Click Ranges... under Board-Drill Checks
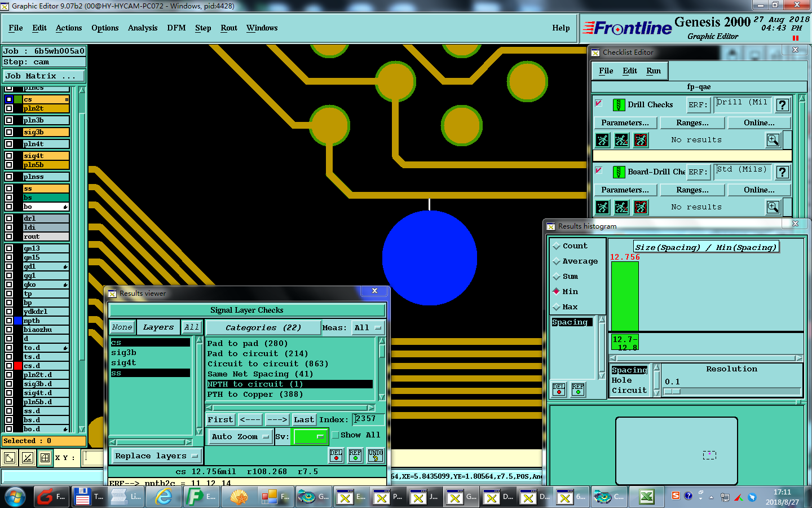 coord(692,190)
